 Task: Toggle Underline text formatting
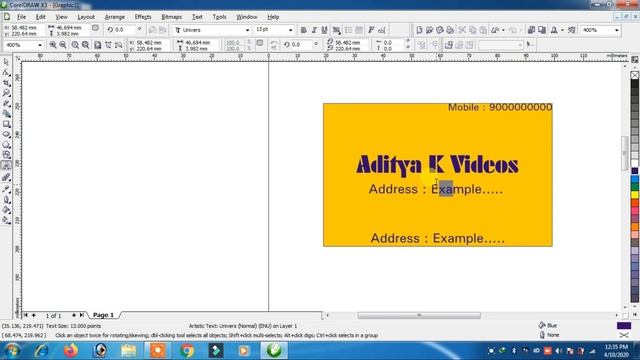[324, 30]
